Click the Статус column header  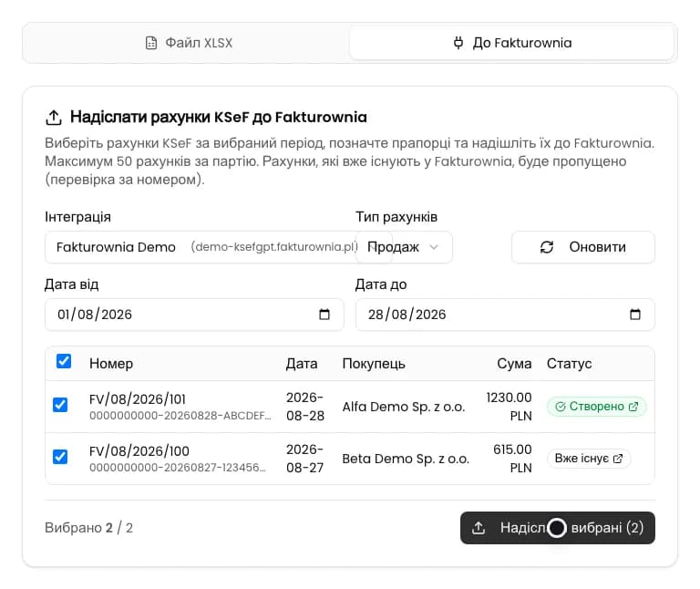tap(569, 364)
